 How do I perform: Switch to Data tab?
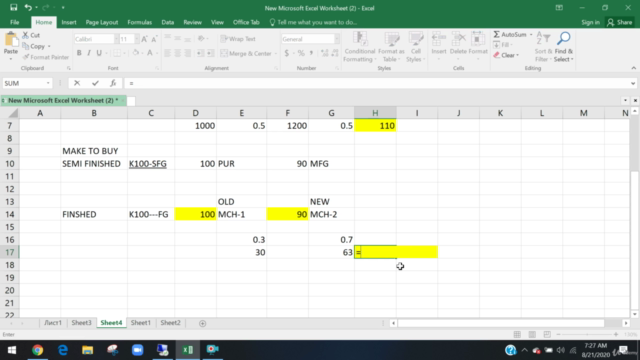(x=167, y=22)
